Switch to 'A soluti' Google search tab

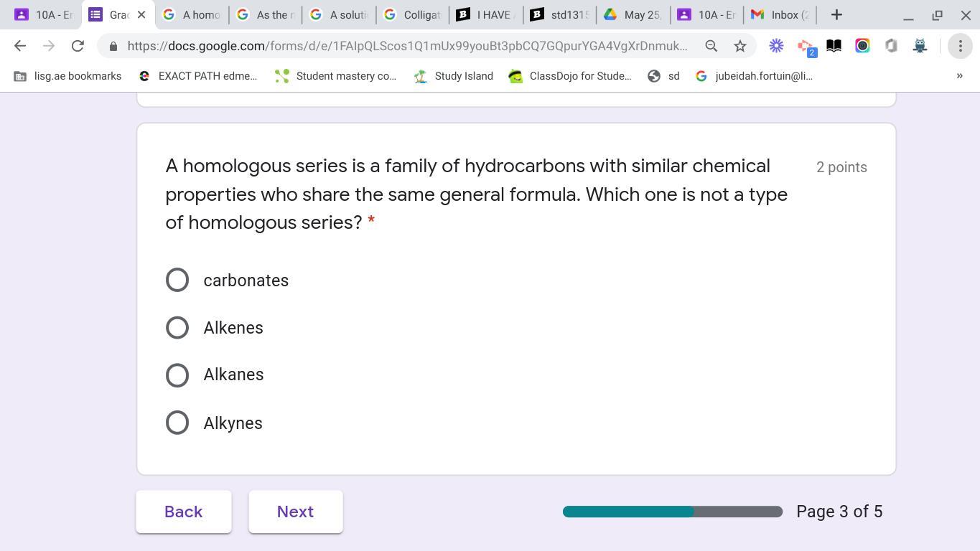[x=339, y=15]
